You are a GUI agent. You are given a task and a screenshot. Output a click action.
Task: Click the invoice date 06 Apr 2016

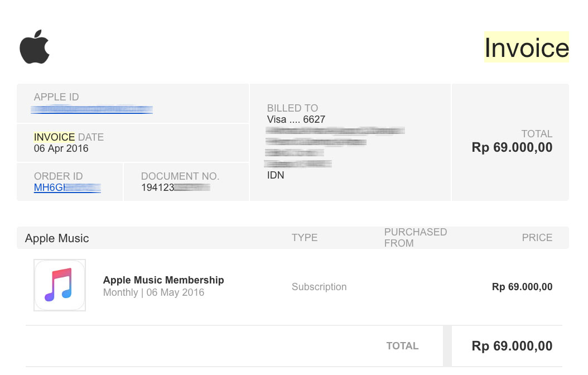(61, 149)
